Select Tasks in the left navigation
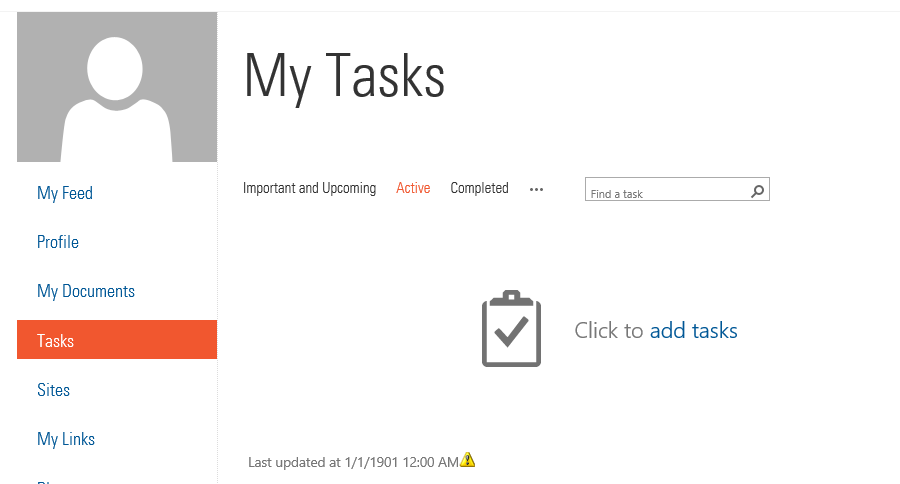This screenshot has width=900, height=484. click(x=56, y=341)
